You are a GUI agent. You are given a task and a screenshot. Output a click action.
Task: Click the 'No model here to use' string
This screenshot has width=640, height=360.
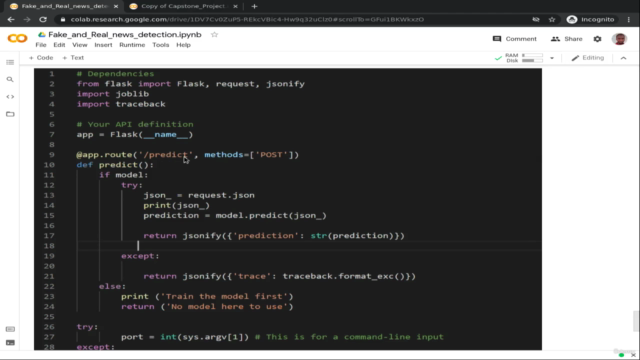pos(227,307)
